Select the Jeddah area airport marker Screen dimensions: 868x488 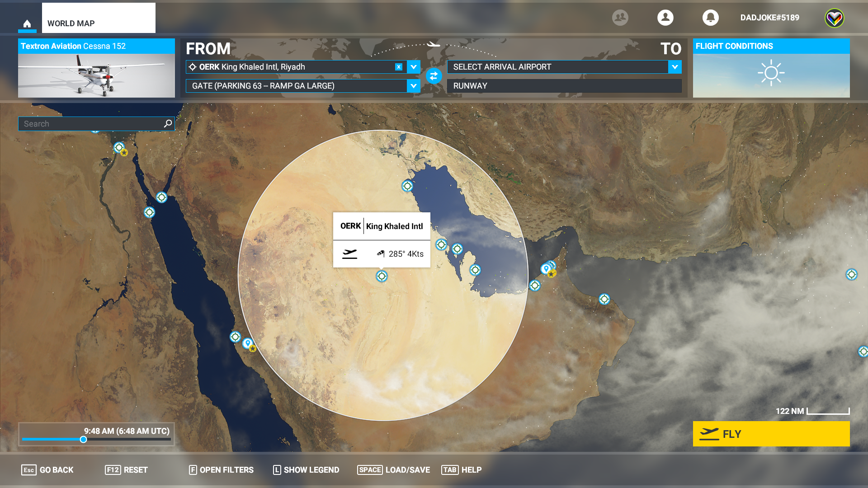pos(235,337)
